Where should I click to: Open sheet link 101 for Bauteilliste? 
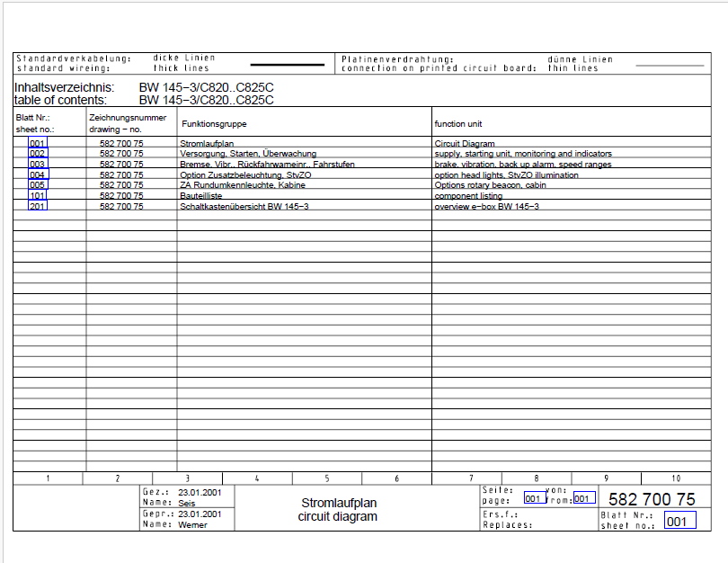tap(38, 195)
